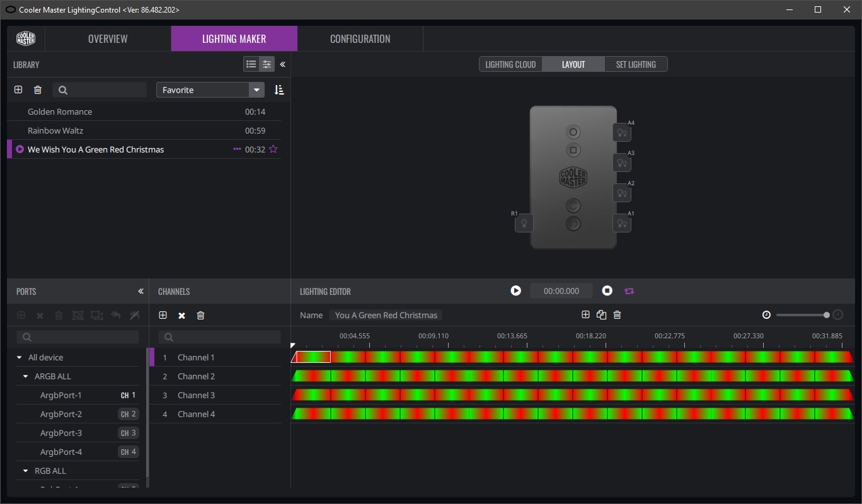Select first gradient block on Channel 1 track
Image resolution: width=862 pixels, height=504 pixels.
(x=311, y=357)
